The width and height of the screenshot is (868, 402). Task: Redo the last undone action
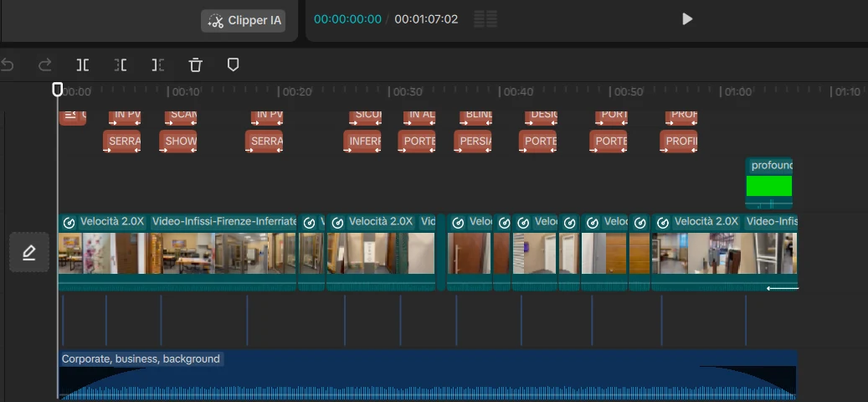coord(45,65)
